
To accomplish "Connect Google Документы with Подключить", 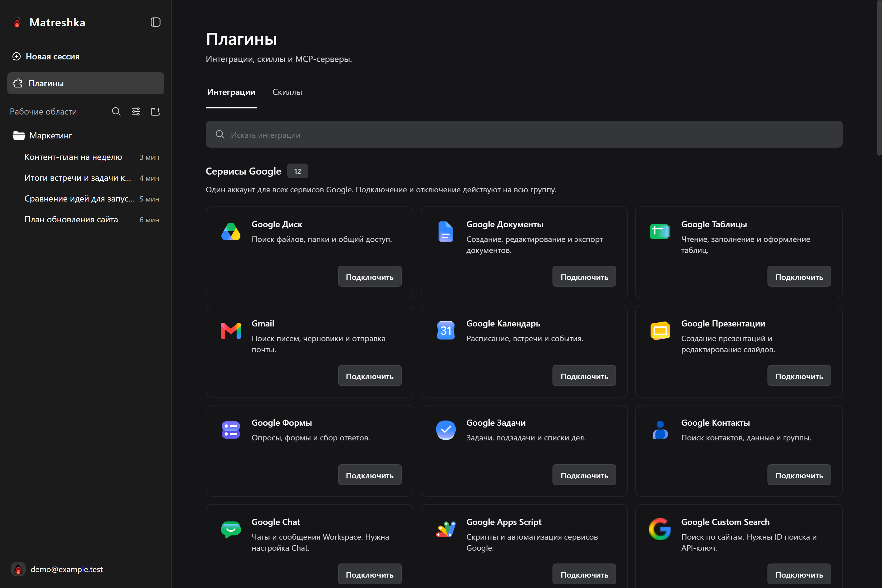I will click(x=584, y=276).
